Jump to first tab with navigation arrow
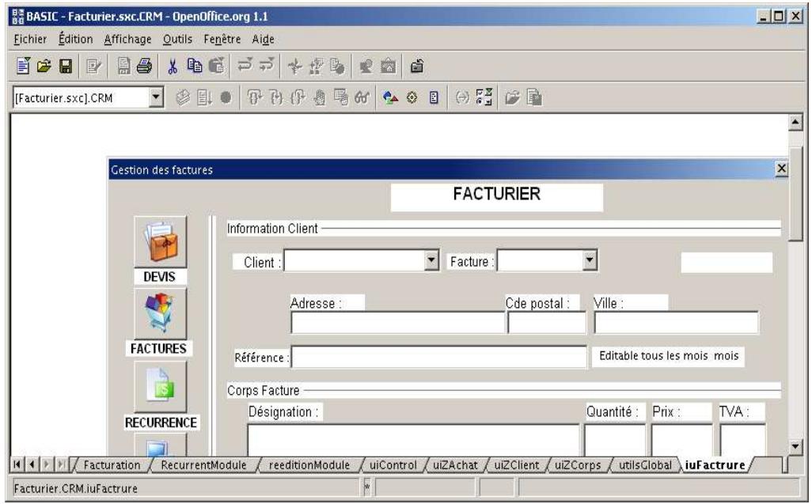This screenshot has width=812, height=504. click(17, 464)
